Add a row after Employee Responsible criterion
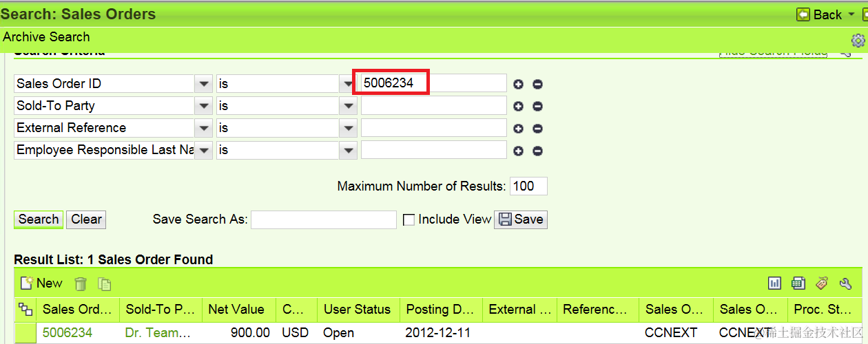868x344 pixels. [518, 151]
